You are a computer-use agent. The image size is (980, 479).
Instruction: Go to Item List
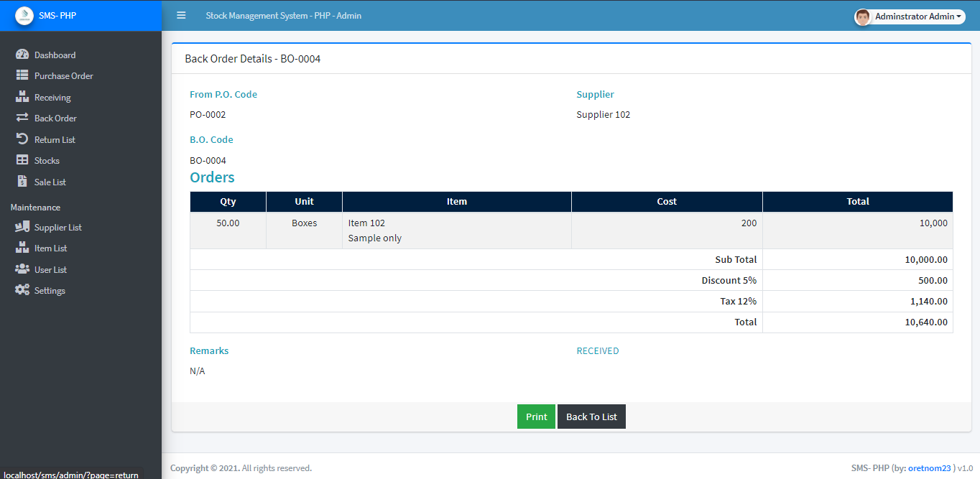coord(80,248)
